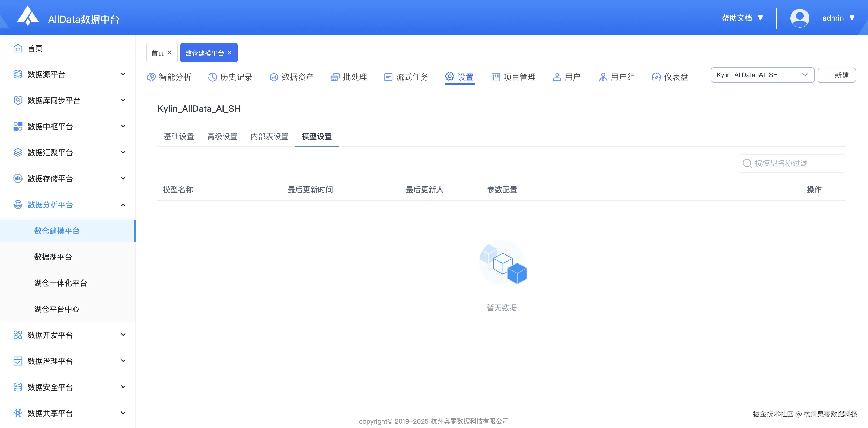
Task: Switch to the 内部表设置 tab
Action: tap(269, 136)
